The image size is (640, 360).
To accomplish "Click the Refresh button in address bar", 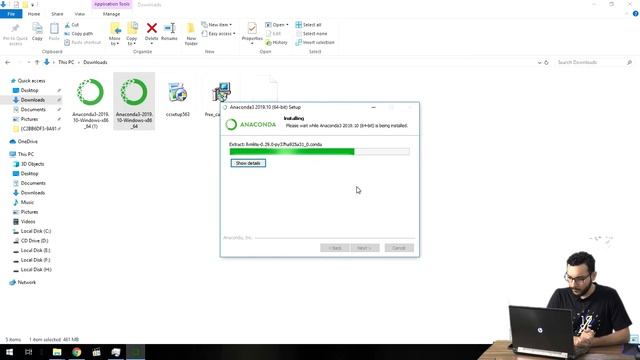I will (546, 62).
